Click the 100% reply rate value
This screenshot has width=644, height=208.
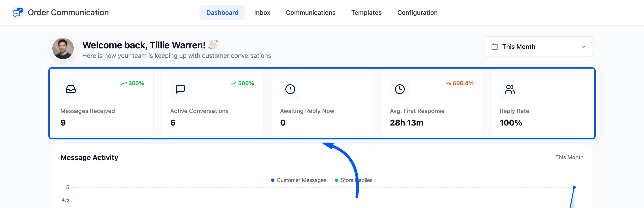point(511,123)
